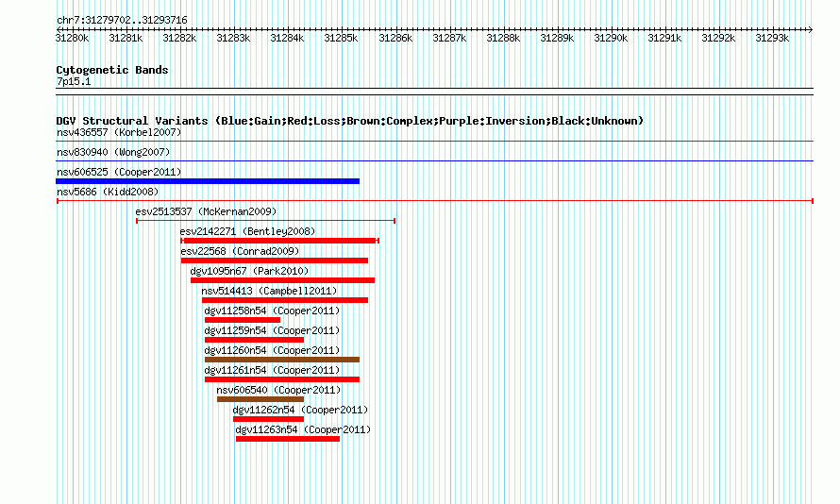Click the blue nsv606525 gain bar
Image resolution: width=840 pixels, height=504 pixels.
(x=208, y=181)
